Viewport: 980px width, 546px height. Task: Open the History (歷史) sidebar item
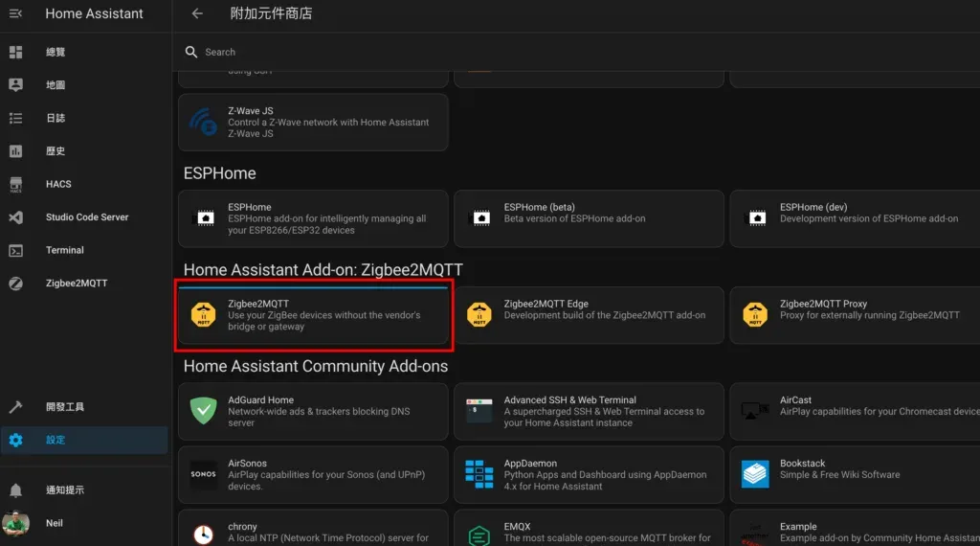tap(56, 151)
